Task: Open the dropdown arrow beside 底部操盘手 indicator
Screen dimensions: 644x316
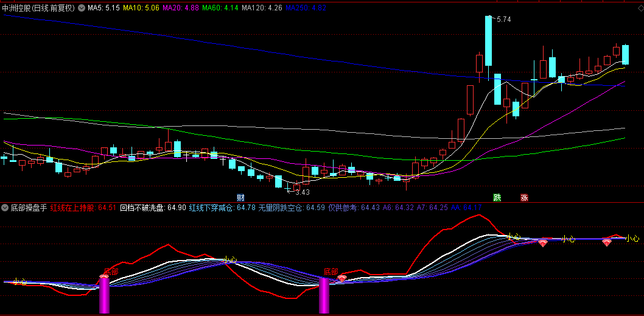Action: 5,208
